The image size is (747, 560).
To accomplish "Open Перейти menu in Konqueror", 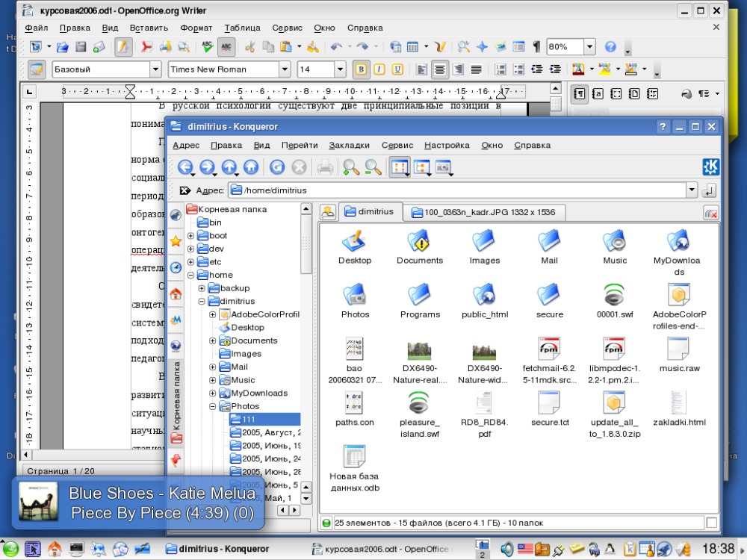I will click(x=300, y=146).
